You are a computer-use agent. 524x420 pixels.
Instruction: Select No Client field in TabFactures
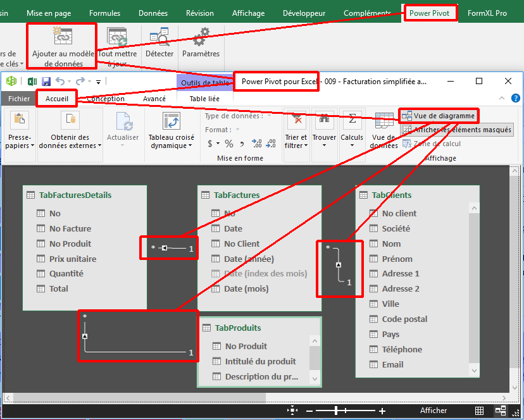[x=235, y=244]
